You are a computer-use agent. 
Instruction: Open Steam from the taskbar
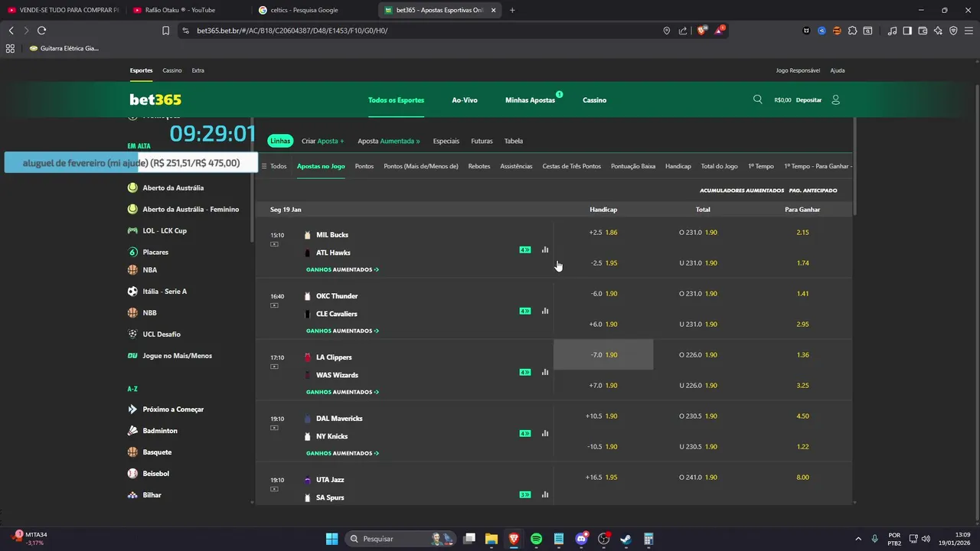626,539
